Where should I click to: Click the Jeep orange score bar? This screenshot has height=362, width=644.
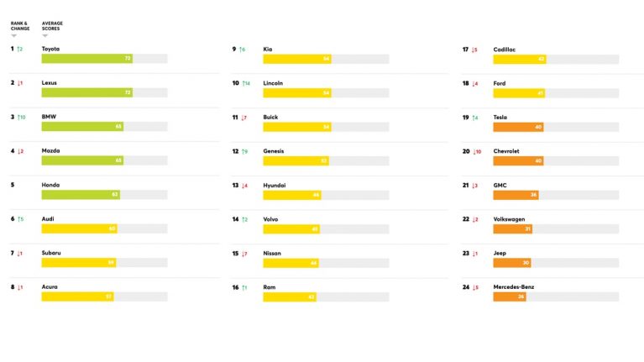coord(512,263)
